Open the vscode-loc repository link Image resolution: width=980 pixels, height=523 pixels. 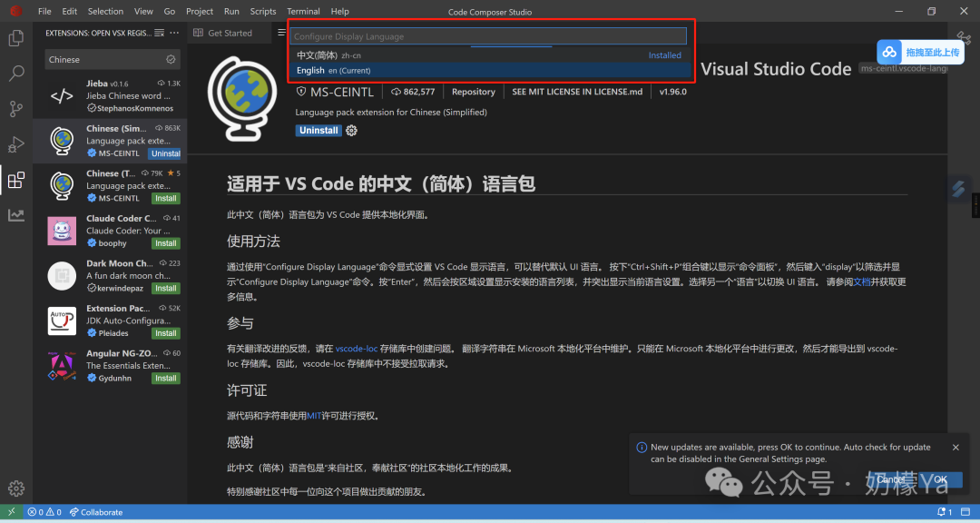(357, 349)
